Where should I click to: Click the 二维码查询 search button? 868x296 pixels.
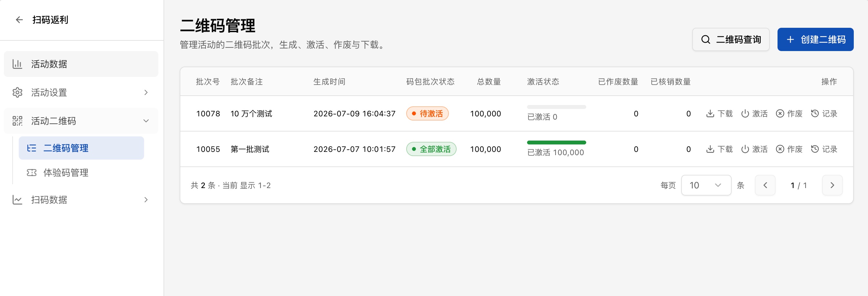coord(731,39)
